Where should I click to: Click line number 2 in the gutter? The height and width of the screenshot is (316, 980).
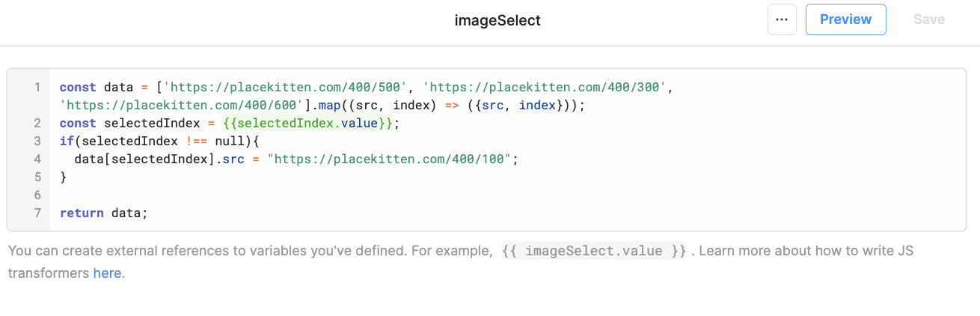click(37, 123)
